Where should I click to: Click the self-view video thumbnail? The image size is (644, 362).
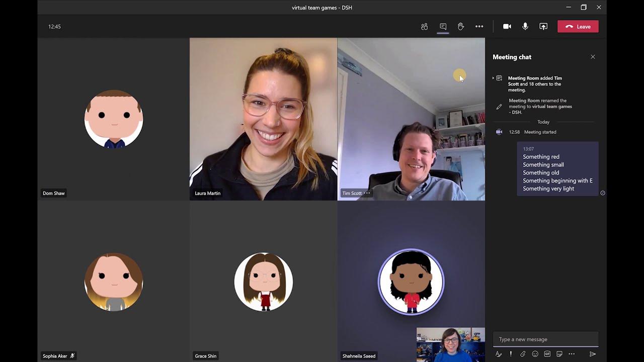click(451, 345)
